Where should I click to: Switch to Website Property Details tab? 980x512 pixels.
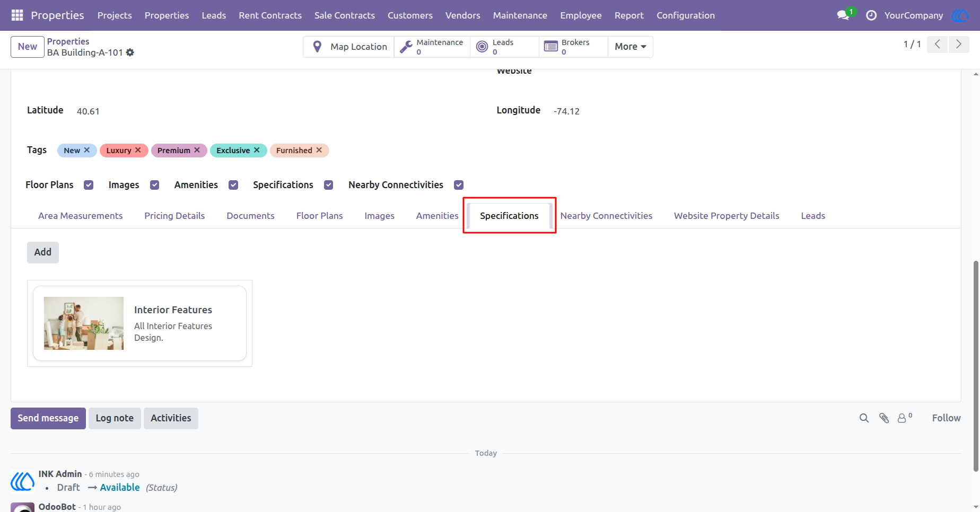[x=727, y=216]
